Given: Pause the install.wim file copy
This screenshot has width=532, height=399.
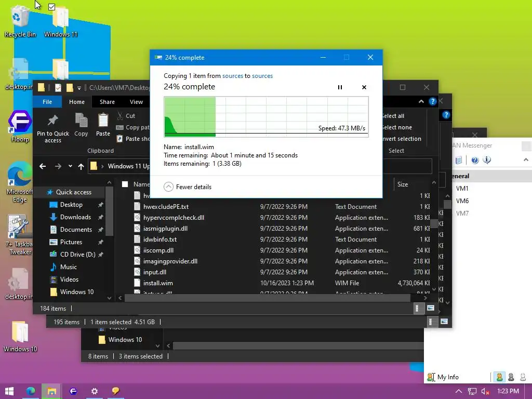Looking at the screenshot, I should tap(340, 87).
